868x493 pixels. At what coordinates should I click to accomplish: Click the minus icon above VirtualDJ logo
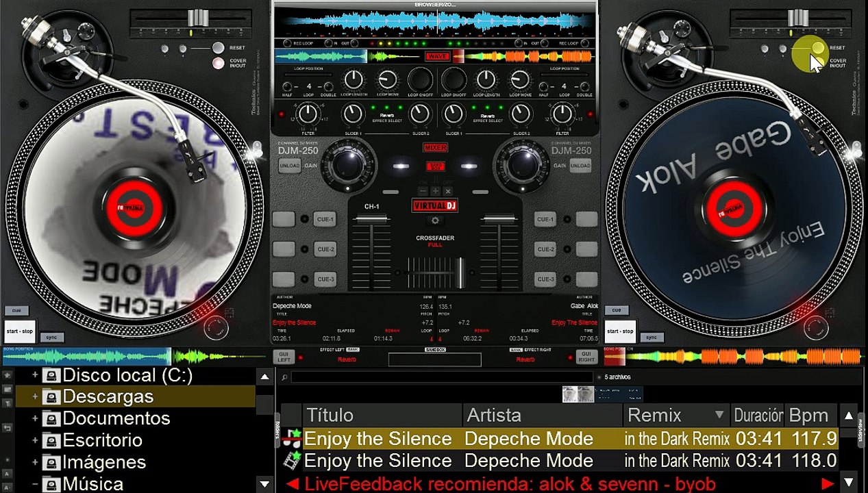(423, 191)
